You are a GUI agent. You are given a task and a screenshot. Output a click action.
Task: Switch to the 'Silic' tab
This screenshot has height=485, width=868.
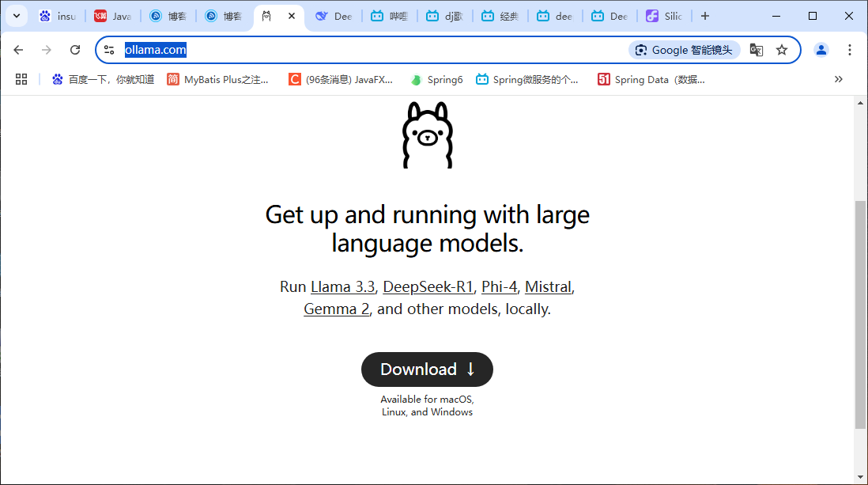tap(665, 16)
